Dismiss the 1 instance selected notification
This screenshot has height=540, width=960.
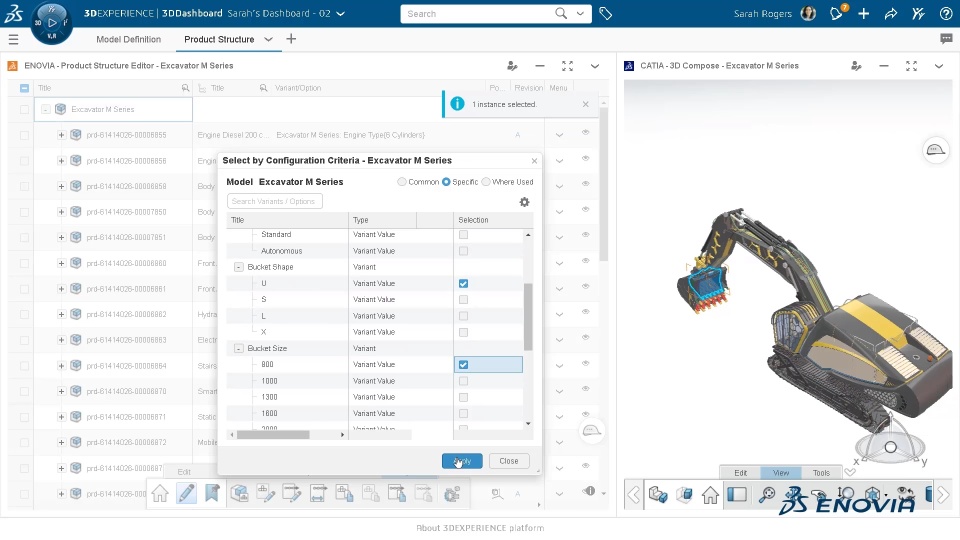[585, 105]
